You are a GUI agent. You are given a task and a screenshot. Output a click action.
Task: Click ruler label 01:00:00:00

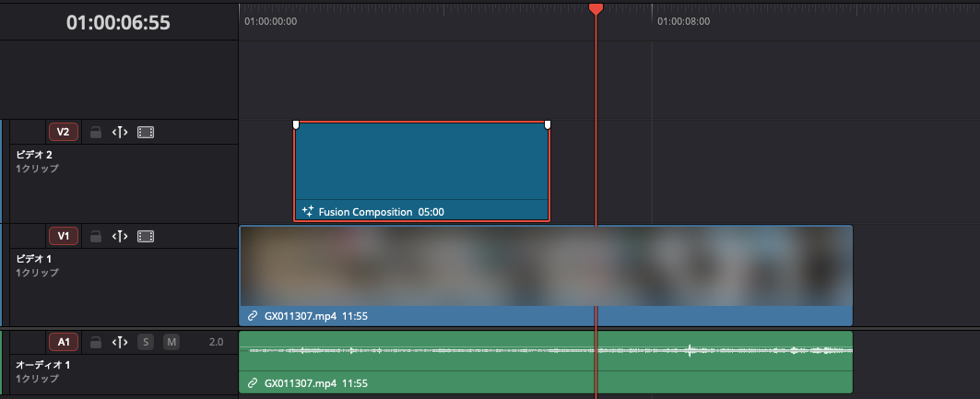click(271, 21)
